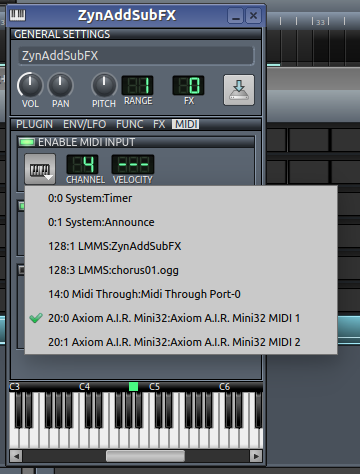Adjust the VOL knob

click(30, 85)
